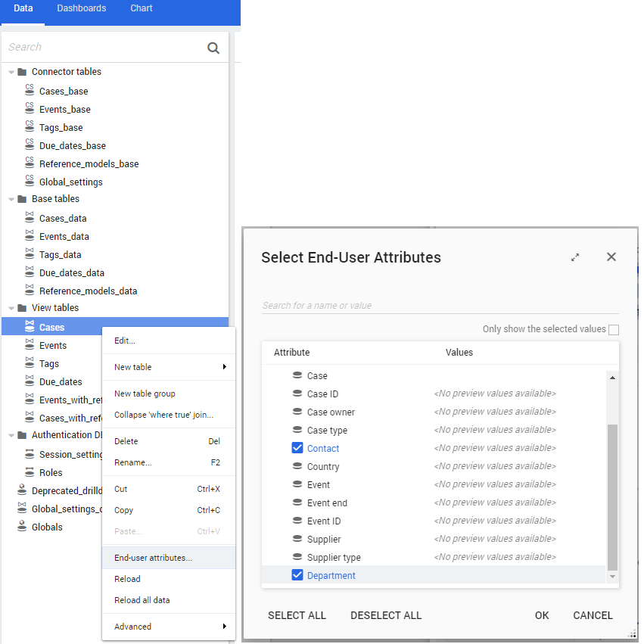Click the Cases_base connector table icon
Screen dimensions: 644x644
point(30,90)
